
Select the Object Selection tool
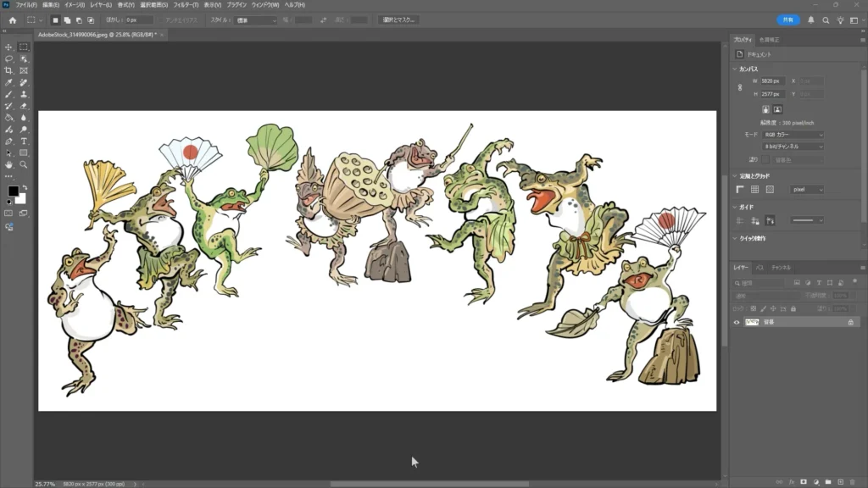(x=24, y=58)
